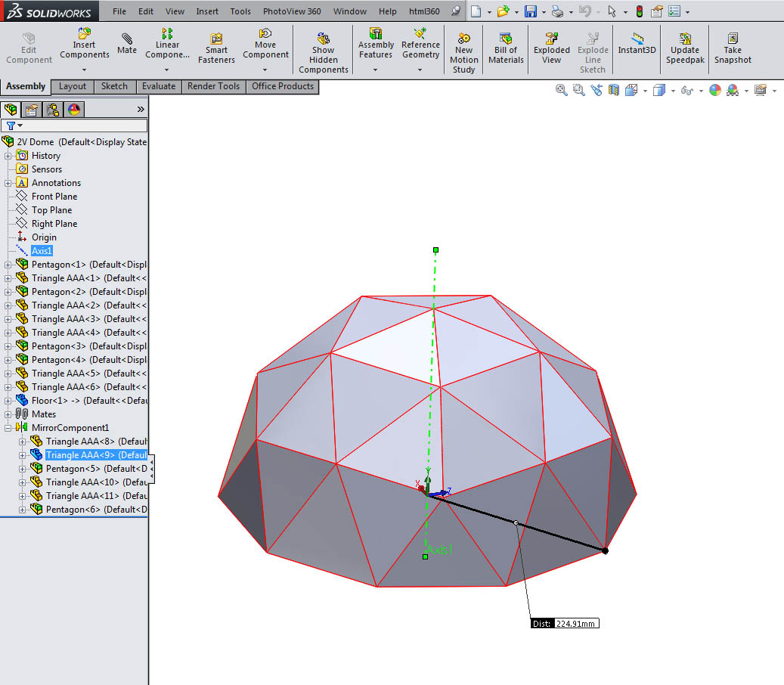Click Update Speedpak icon
Image resolution: width=784 pixels, height=685 pixels.
click(x=685, y=48)
